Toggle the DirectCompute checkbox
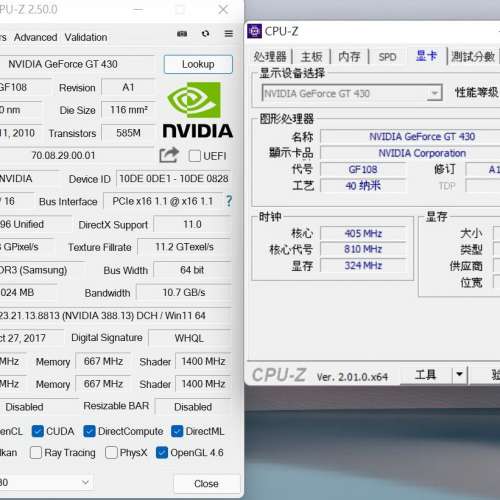500x500 pixels. [89, 431]
